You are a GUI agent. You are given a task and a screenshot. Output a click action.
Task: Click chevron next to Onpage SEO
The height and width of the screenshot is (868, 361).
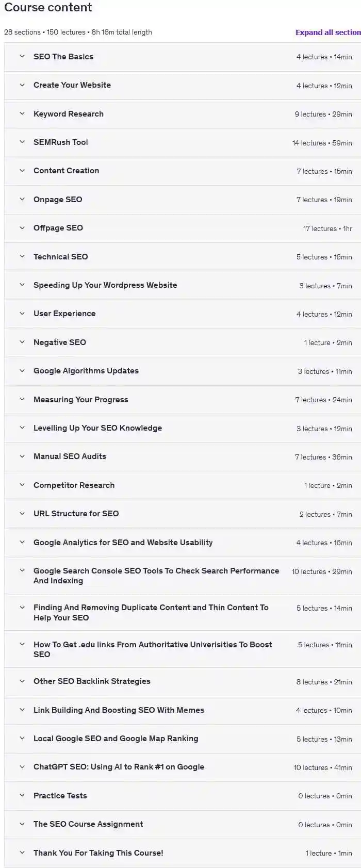tap(22, 200)
